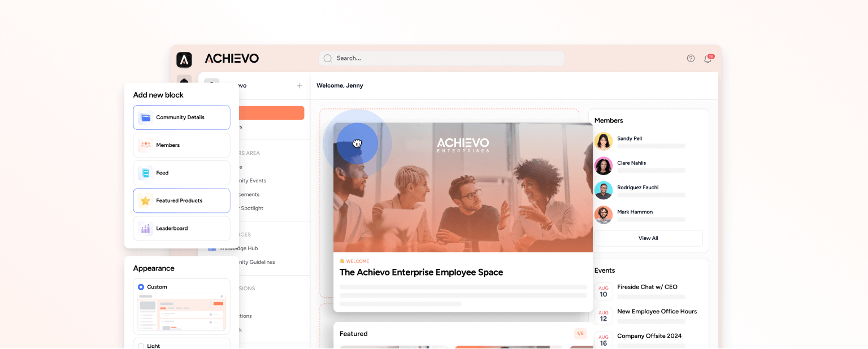Click the Welcome, Jenny heading

pos(340,86)
